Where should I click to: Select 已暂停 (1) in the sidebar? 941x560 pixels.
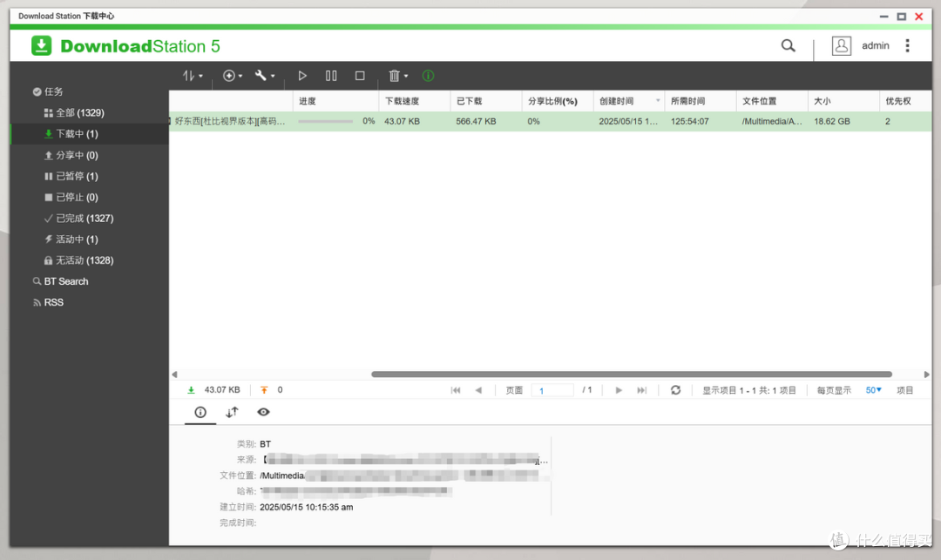click(x=89, y=176)
